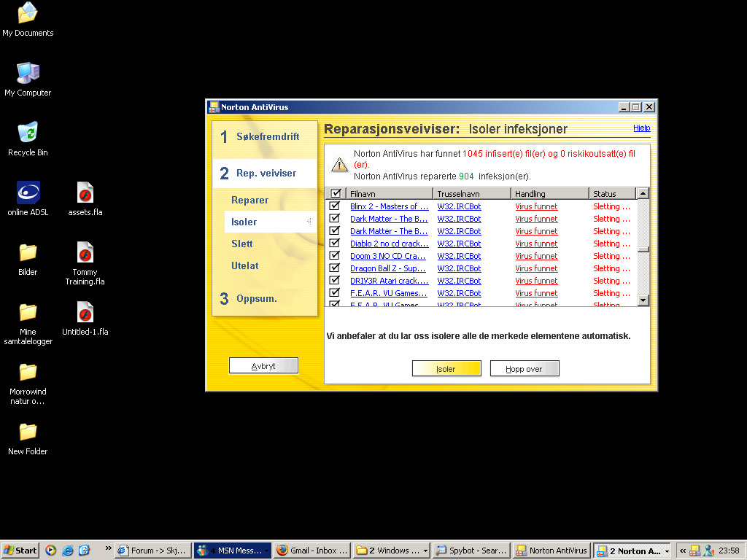Switch to Gmail - Inbox Firefox taskbar window

[312, 551]
